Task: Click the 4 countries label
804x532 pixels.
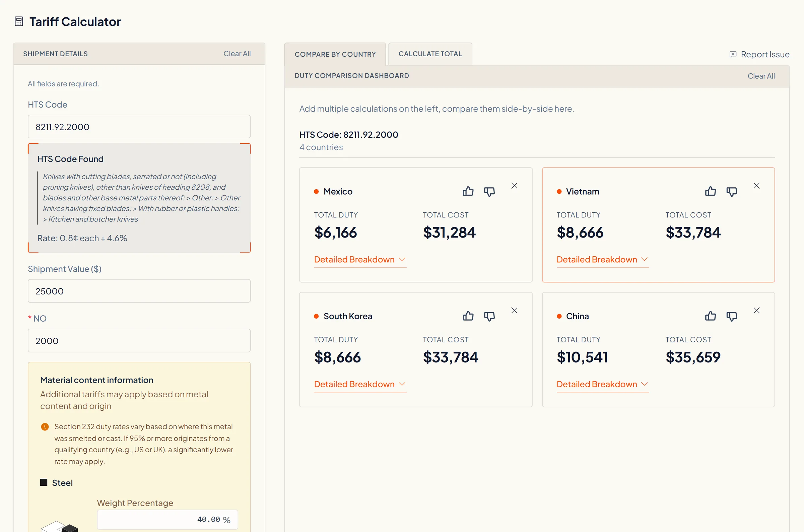Action: pos(321,147)
